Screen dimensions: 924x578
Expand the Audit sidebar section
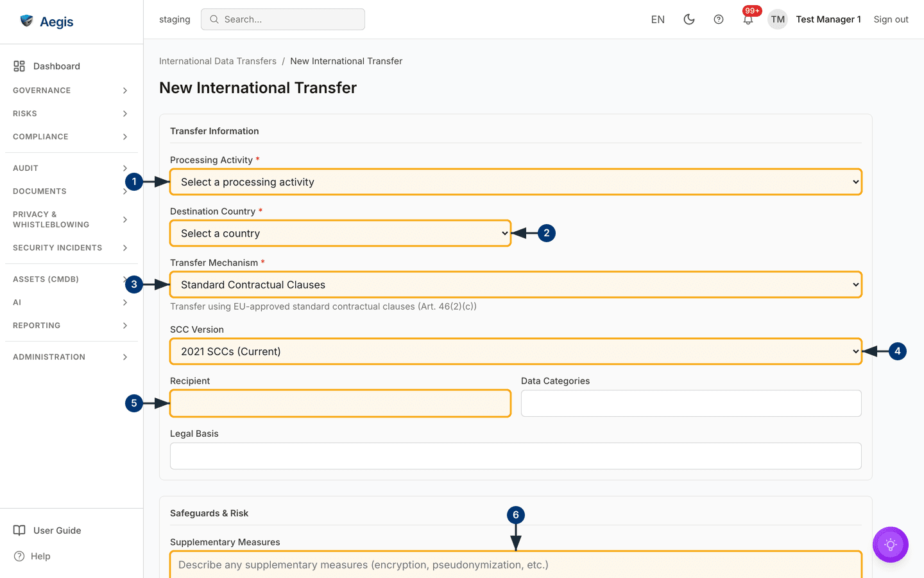click(71, 168)
